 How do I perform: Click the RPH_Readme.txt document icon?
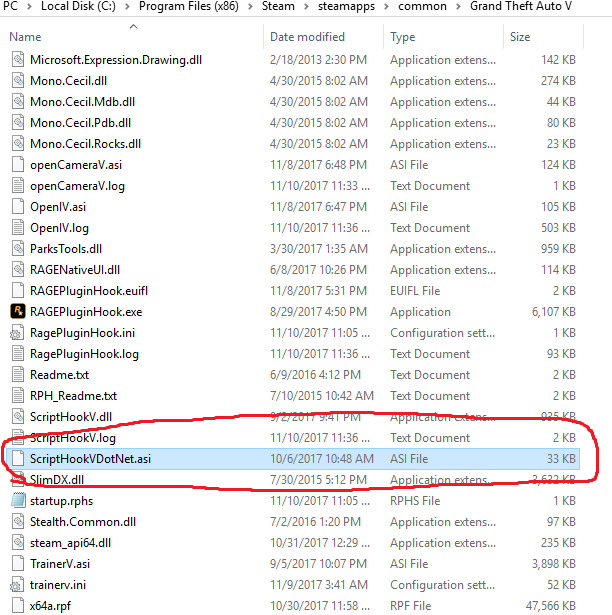18,396
